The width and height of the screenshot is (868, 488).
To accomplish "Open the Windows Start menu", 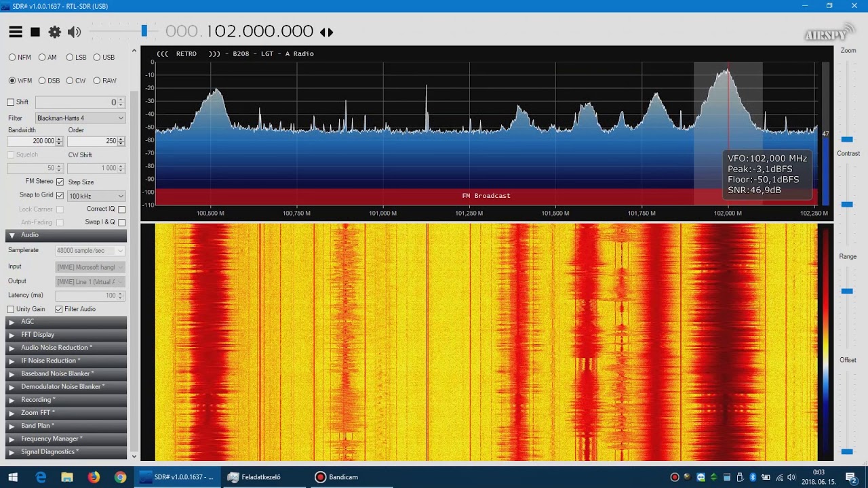I will coord(12,477).
